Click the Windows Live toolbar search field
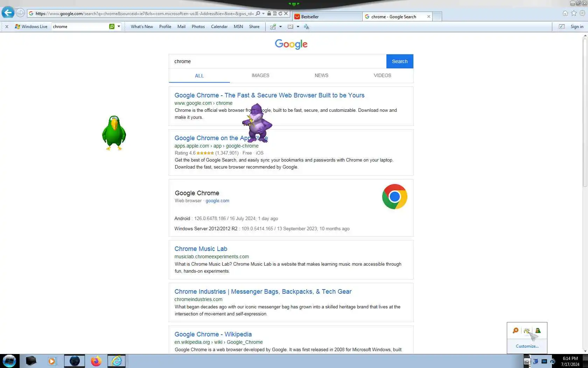The image size is (588, 368). pos(80,26)
